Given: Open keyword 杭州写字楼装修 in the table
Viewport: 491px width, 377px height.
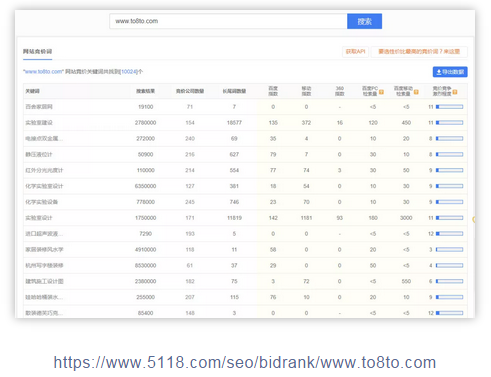Looking at the screenshot, I should coord(44,266).
